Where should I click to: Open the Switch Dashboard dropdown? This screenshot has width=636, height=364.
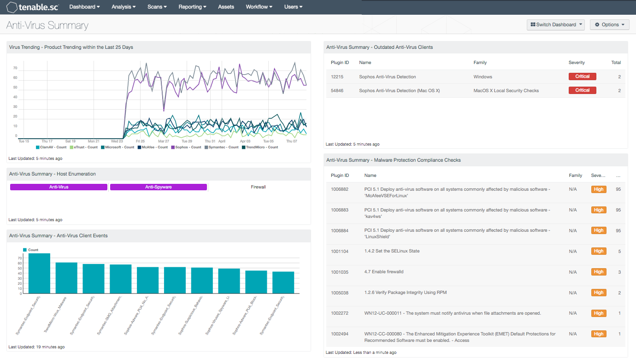pos(555,25)
